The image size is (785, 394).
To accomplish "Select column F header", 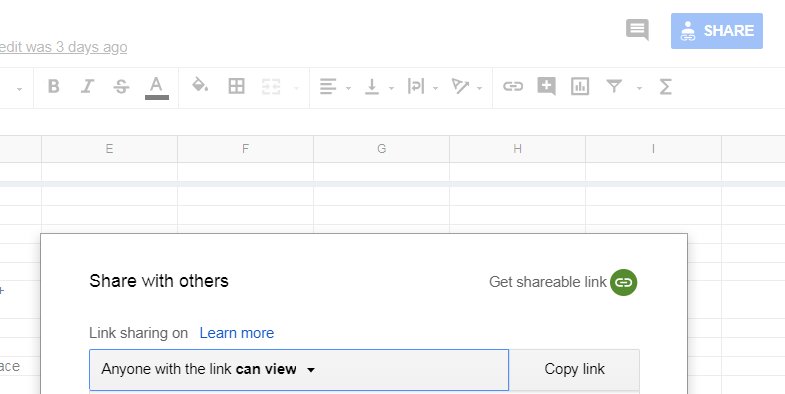I will [x=245, y=149].
